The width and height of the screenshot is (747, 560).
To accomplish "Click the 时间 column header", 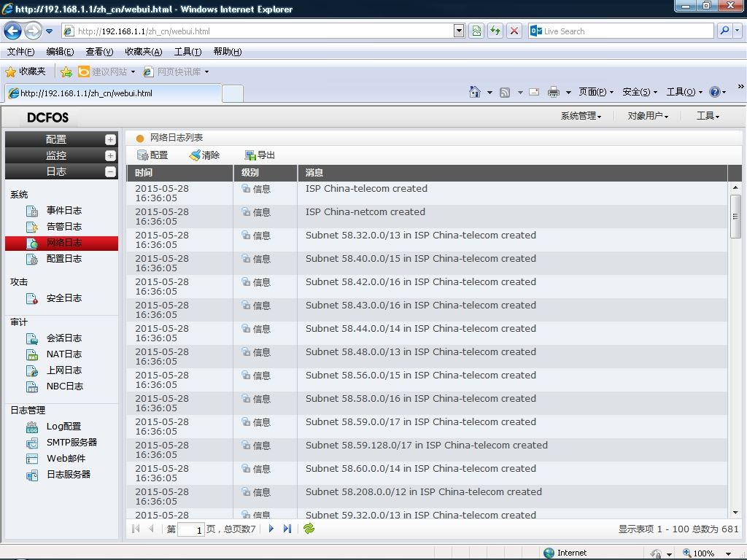I will (179, 173).
